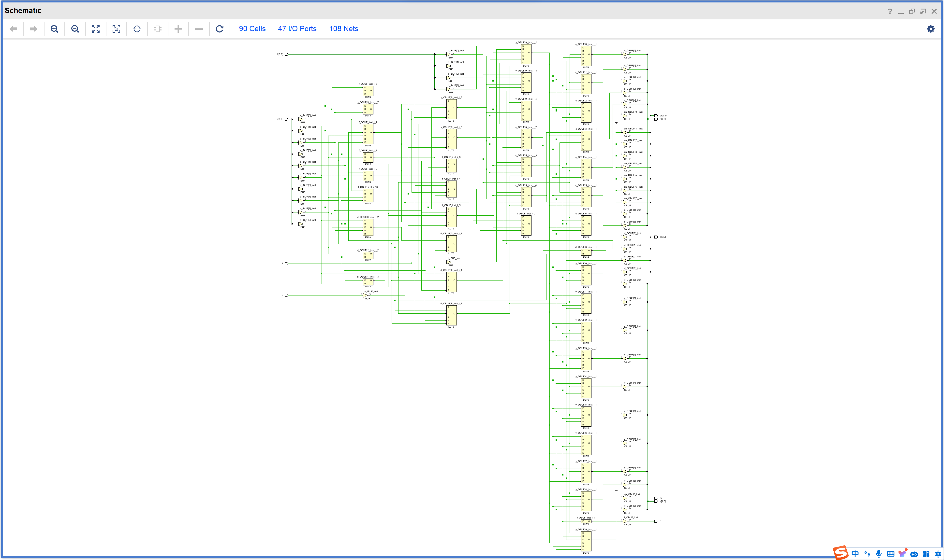The image size is (944, 560).
Task: Select the f_OBUF_inst_i_6 LUT3 cell
Action: click(x=368, y=91)
